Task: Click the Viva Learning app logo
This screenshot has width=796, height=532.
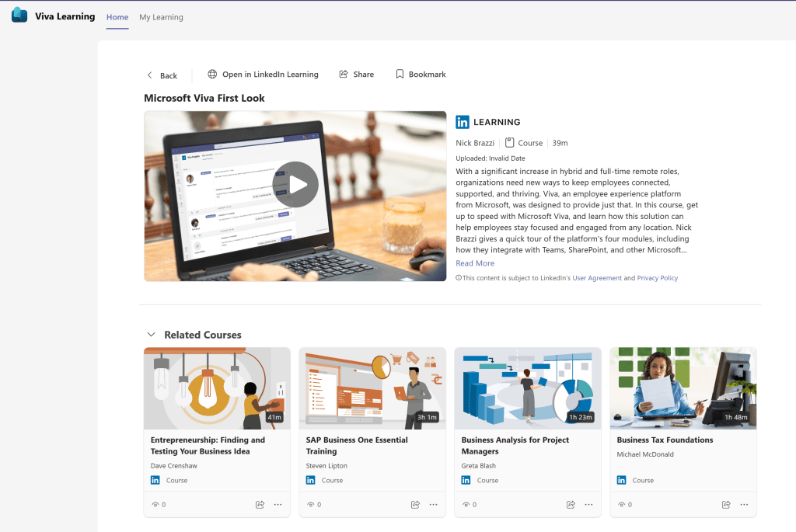Action: (x=19, y=16)
